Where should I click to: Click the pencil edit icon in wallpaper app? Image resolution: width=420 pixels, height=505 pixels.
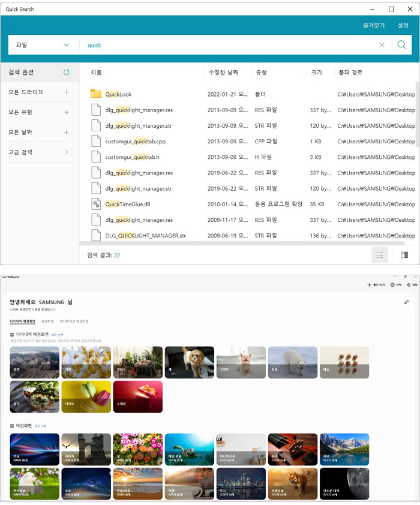point(407,302)
